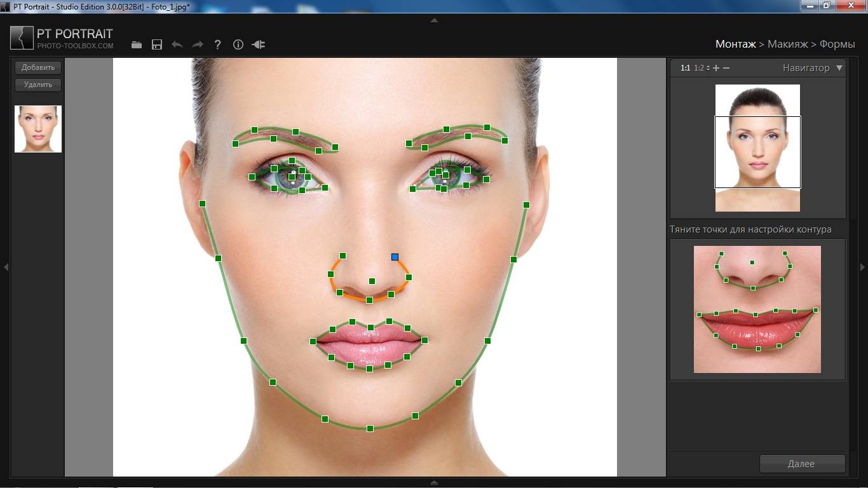Click the Тяните точки для настройки контура label
The image size is (868, 488).
click(750, 229)
